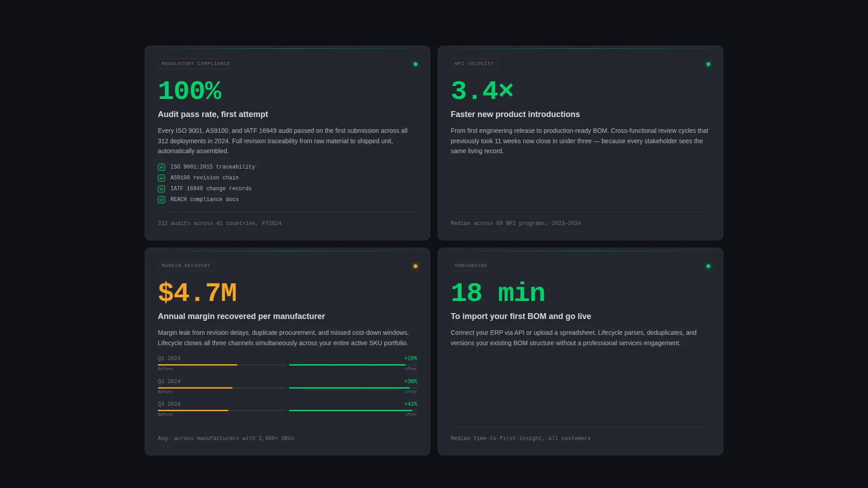Click the green status dot on Regulatory Compliance card
The width and height of the screenshot is (868, 488).
(x=415, y=64)
